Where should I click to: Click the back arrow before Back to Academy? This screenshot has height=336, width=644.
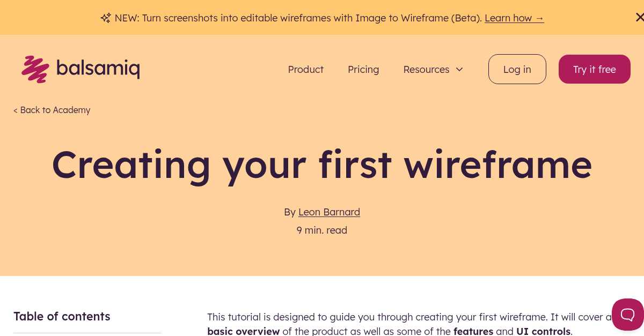(16, 110)
